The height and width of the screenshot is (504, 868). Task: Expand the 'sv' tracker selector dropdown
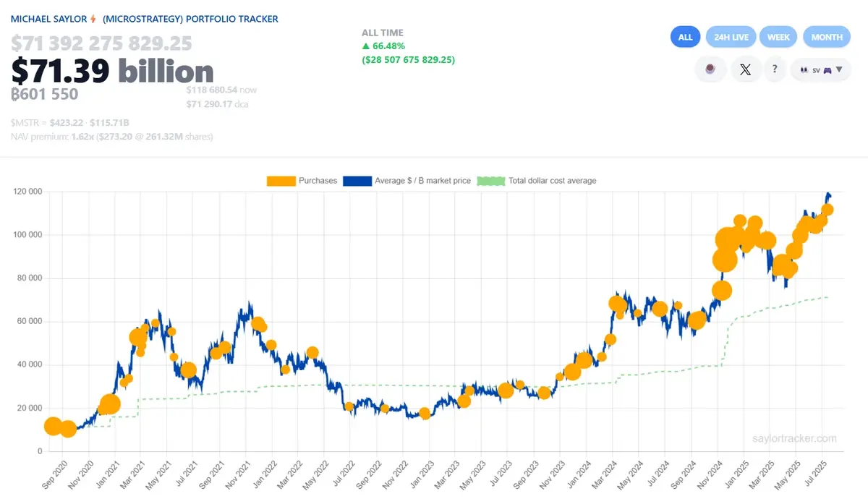pos(821,69)
